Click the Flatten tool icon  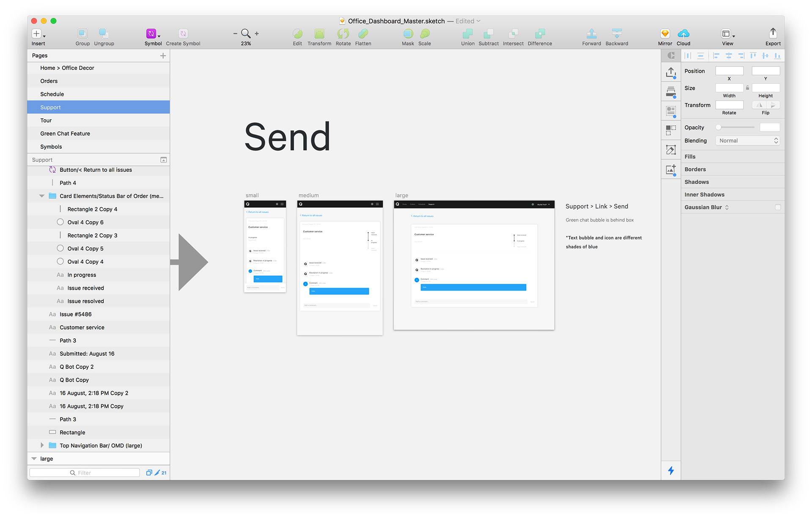click(x=363, y=34)
